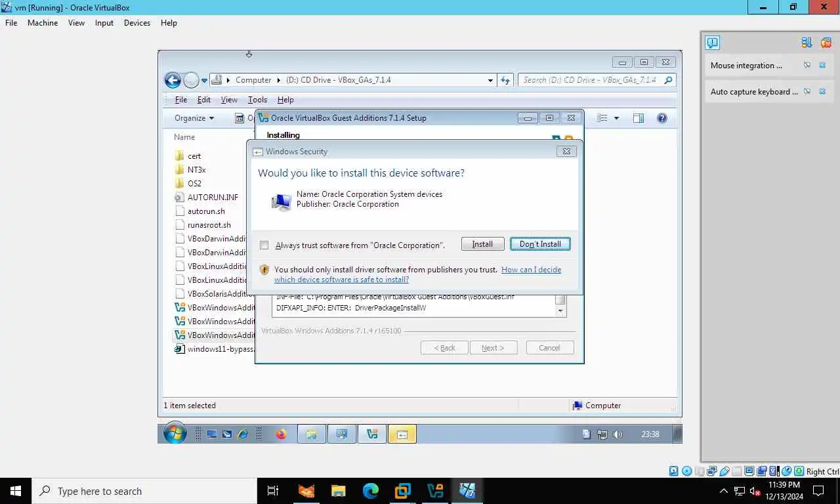Click the Windows Type here to search box
Image resolution: width=840 pixels, height=504 pixels.
point(143,491)
